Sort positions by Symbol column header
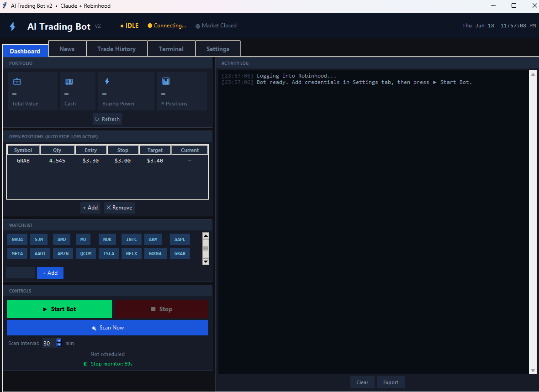The image size is (539, 392). click(x=23, y=150)
